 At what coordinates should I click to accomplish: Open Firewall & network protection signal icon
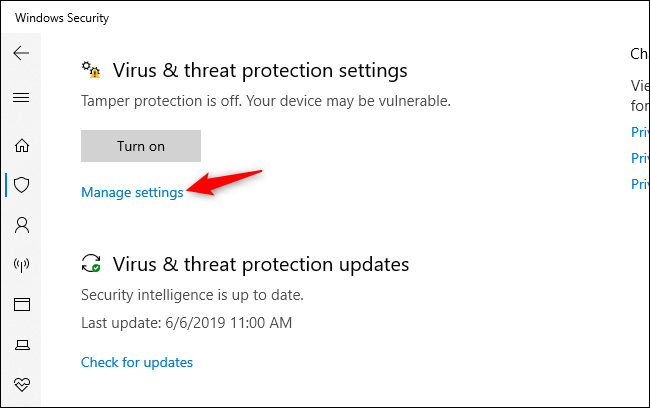(x=21, y=265)
